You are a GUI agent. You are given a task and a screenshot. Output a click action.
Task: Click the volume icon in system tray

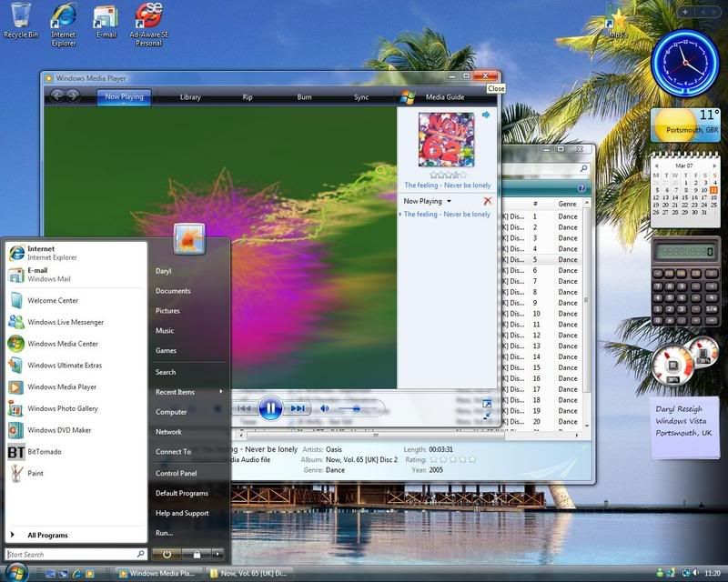[x=695, y=573]
